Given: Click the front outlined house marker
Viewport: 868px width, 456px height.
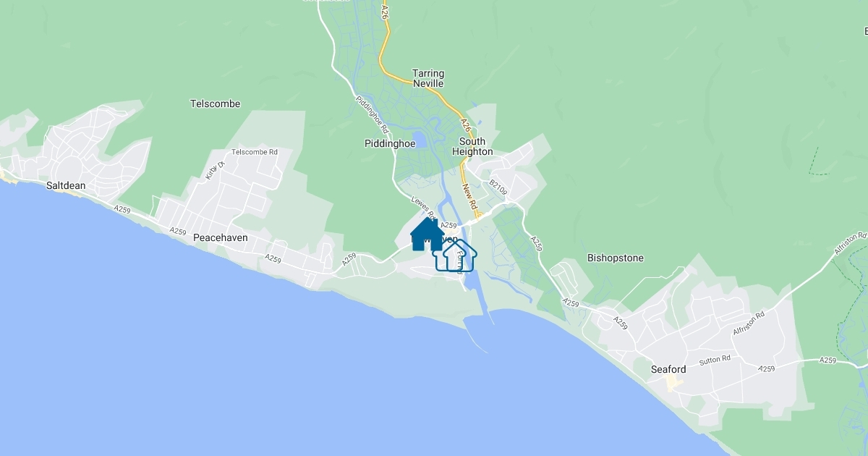Looking at the screenshot, I should point(461,256).
